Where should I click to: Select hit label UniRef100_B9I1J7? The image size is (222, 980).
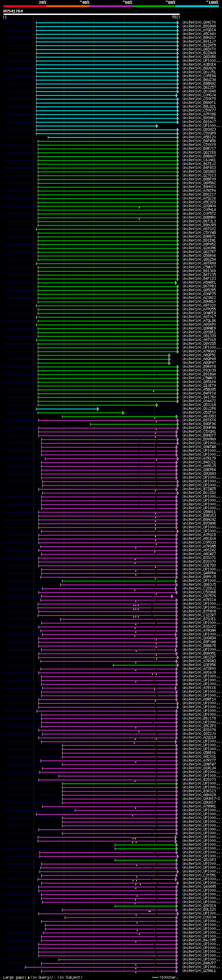pos(199,41)
